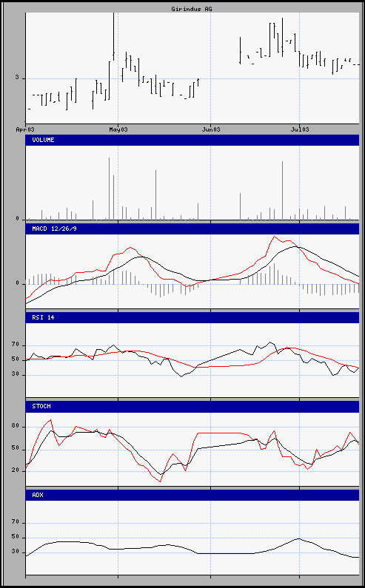Viewport: 365px width, 588px height.
Task: Click the MACD red line peak in late June
Action: tap(275, 236)
